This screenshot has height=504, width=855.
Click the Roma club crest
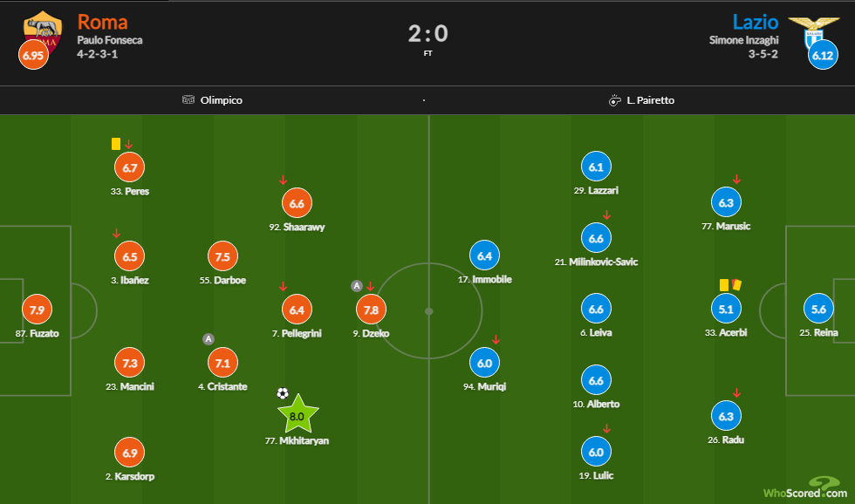42,31
